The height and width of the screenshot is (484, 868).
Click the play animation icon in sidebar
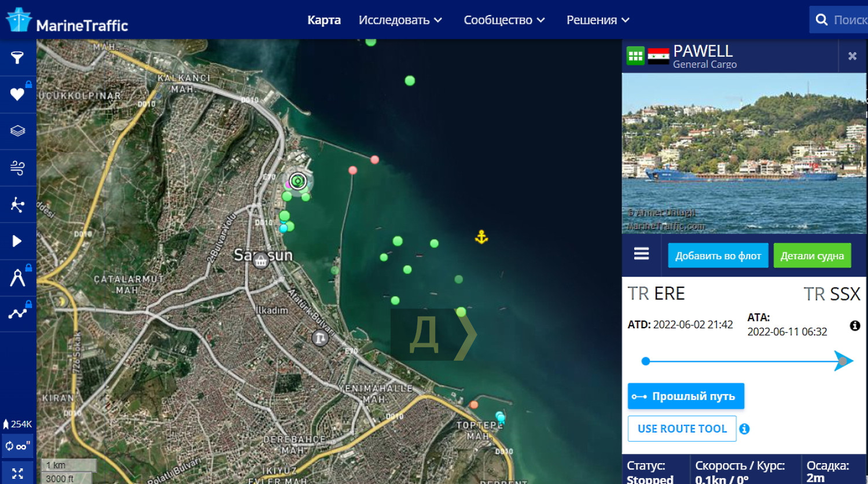pos(17,241)
